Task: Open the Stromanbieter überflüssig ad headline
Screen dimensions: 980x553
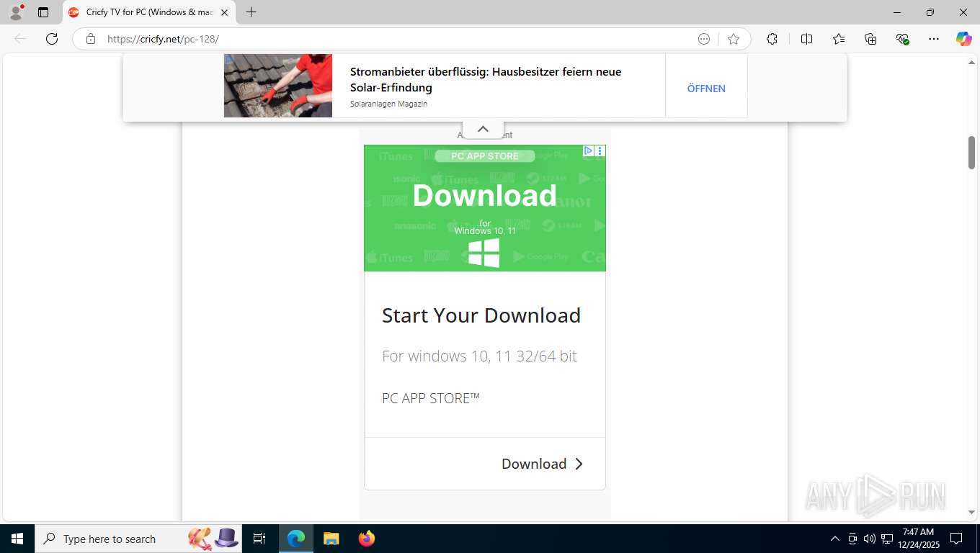Action: (x=486, y=79)
